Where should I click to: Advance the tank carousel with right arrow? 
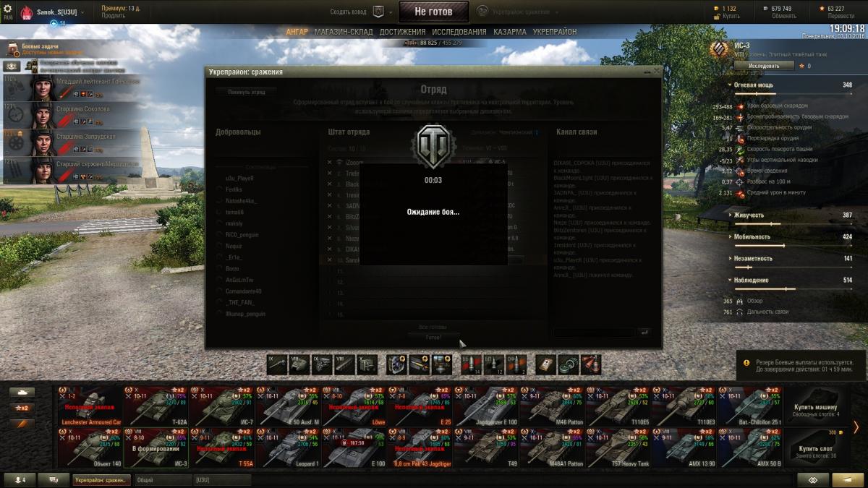pyautogui.click(x=856, y=427)
